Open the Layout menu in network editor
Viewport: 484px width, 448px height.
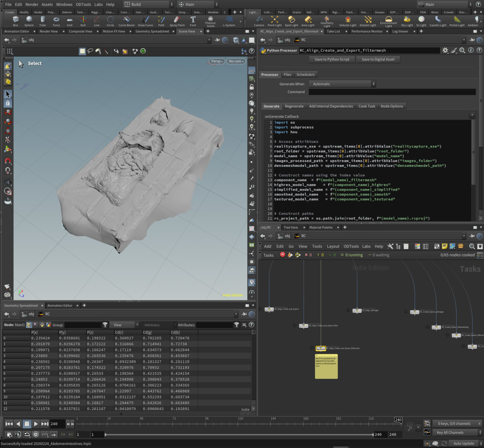point(333,246)
